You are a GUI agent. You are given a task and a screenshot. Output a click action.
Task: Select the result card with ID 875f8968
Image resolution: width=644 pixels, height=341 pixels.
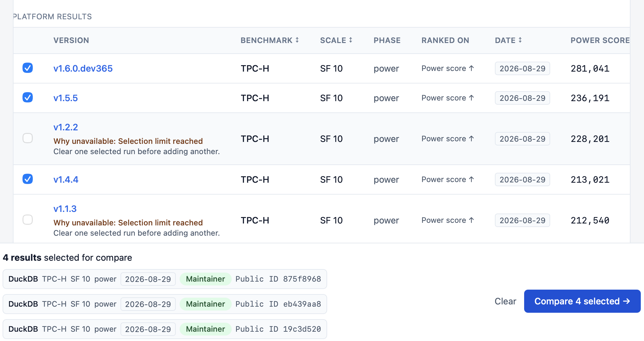(x=165, y=279)
